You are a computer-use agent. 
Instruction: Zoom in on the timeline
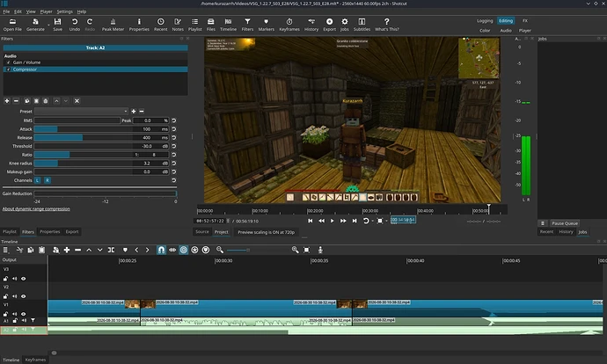[295, 250]
